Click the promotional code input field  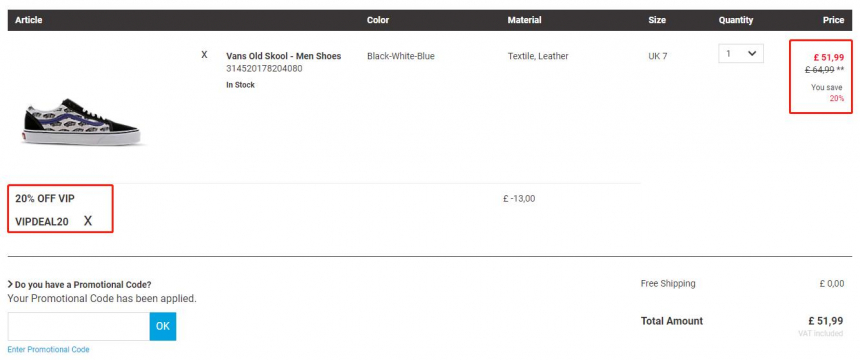click(x=78, y=326)
